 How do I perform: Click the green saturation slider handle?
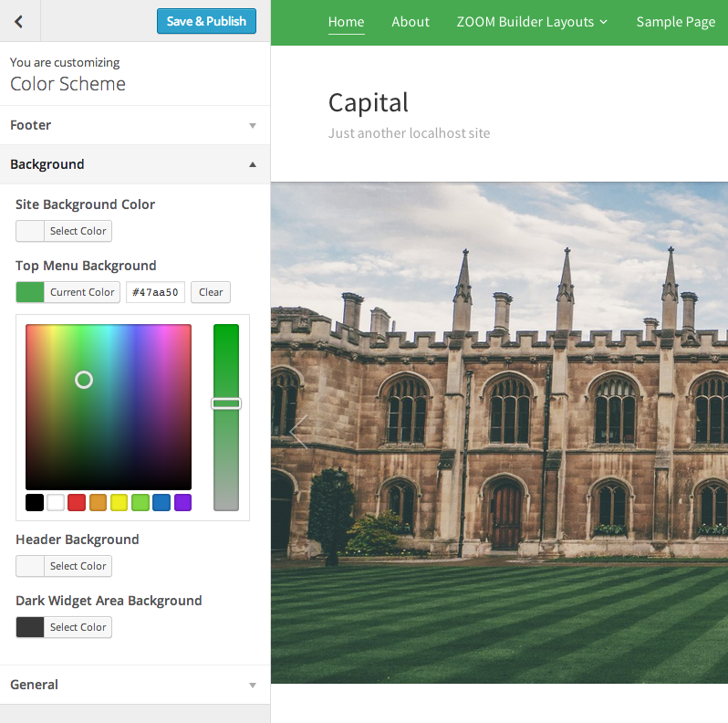point(226,403)
